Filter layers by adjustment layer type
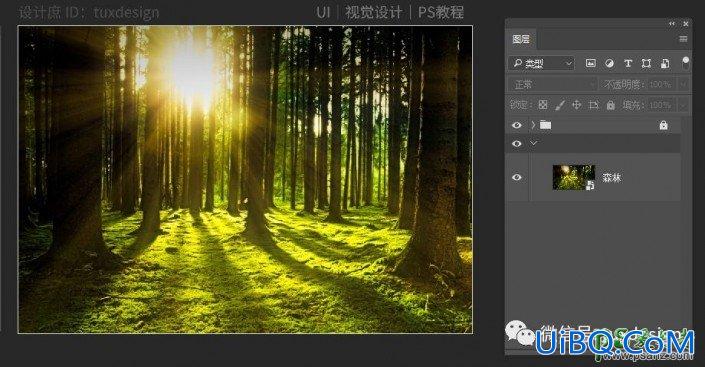 [609, 63]
